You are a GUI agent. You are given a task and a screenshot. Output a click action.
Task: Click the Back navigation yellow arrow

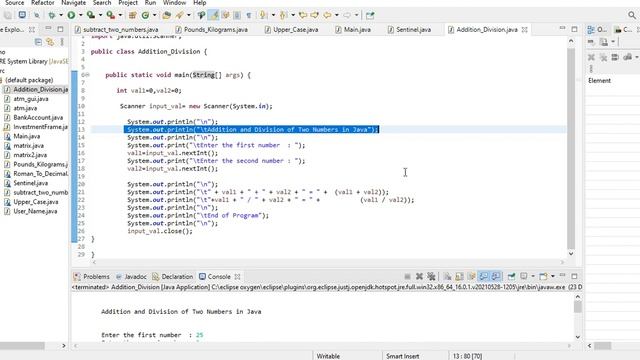click(x=327, y=16)
